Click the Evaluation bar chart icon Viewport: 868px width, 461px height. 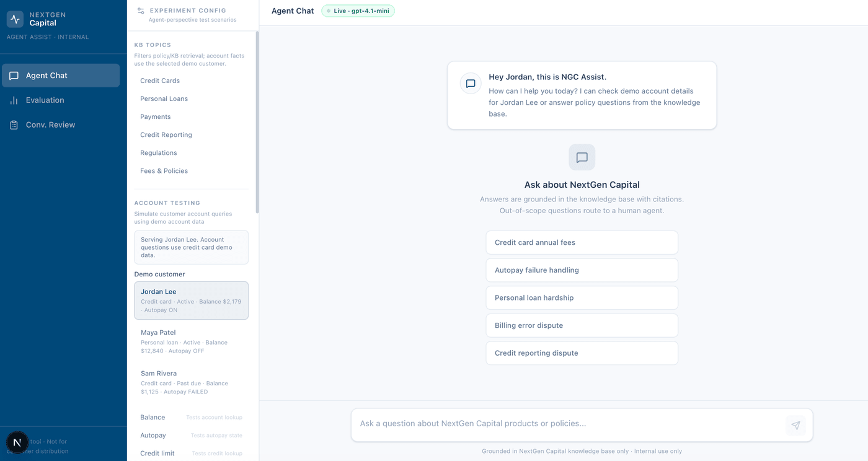click(14, 100)
